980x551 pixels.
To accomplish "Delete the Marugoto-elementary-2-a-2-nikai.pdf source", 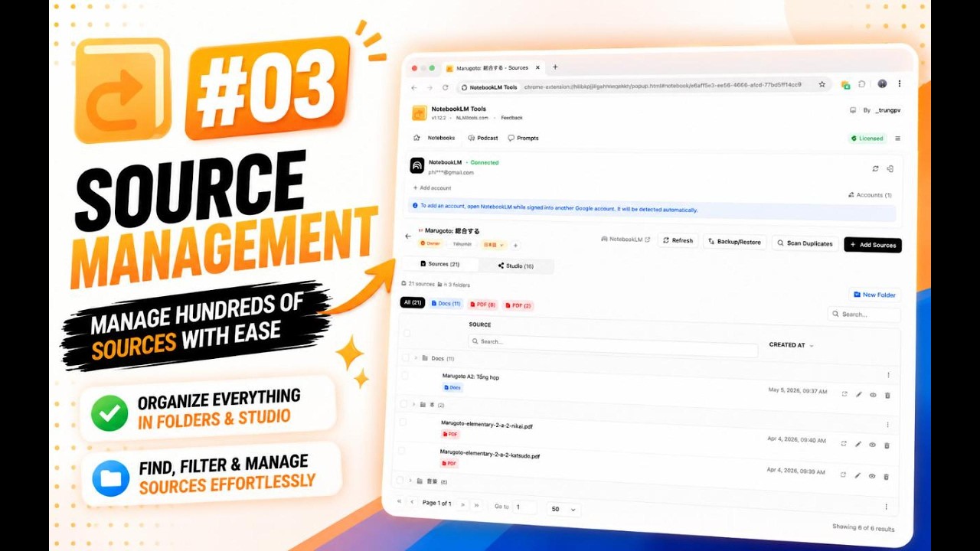I will click(887, 445).
